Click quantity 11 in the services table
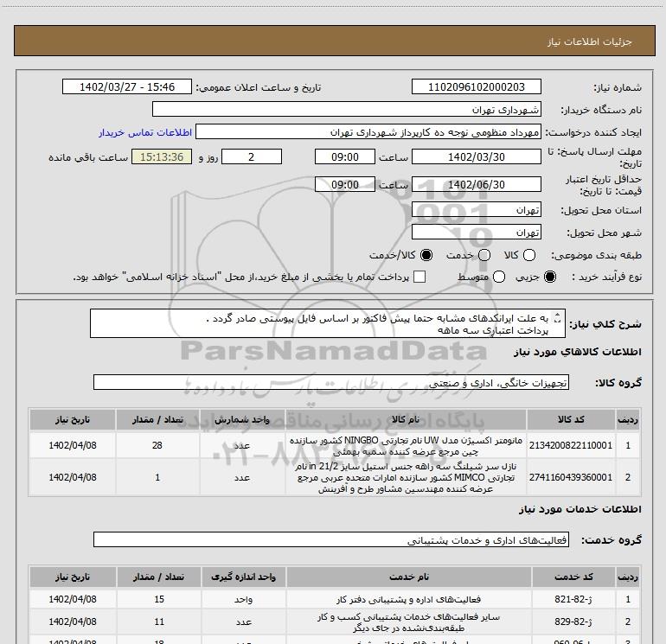666x644 pixels. pyautogui.click(x=159, y=622)
